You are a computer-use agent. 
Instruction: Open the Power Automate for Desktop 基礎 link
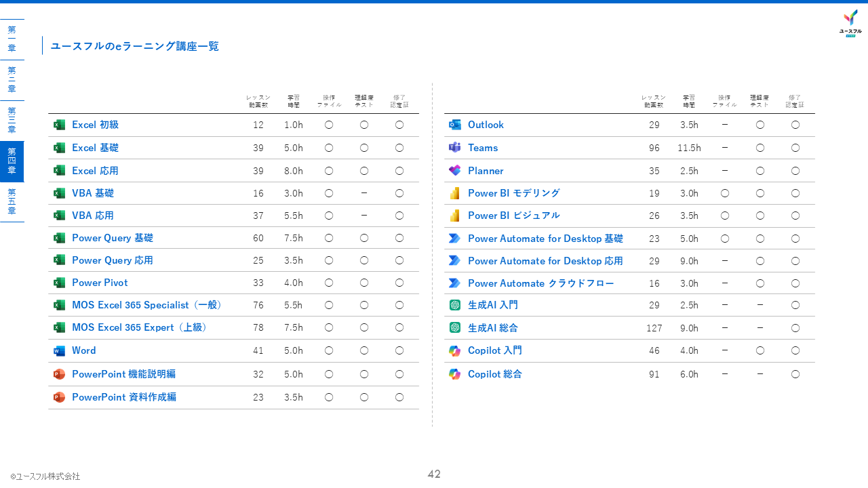coord(545,239)
